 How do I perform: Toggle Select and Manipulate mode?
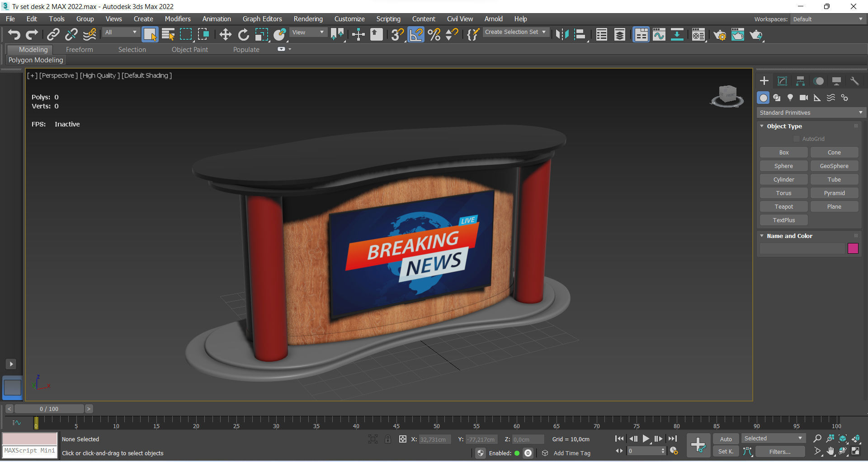(x=359, y=35)
